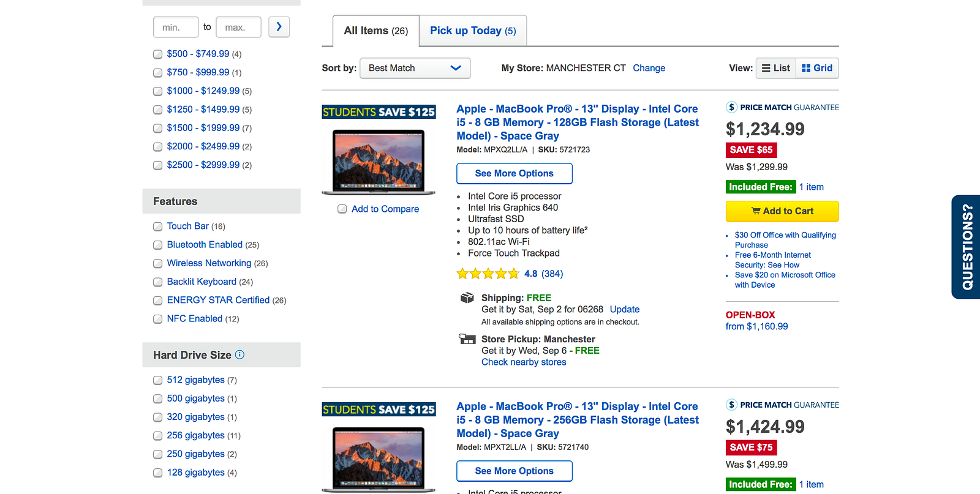Viewport: 980px width, 494px height.
Task: Click the price range arrow submit button
Action: (x=279, y=27)
